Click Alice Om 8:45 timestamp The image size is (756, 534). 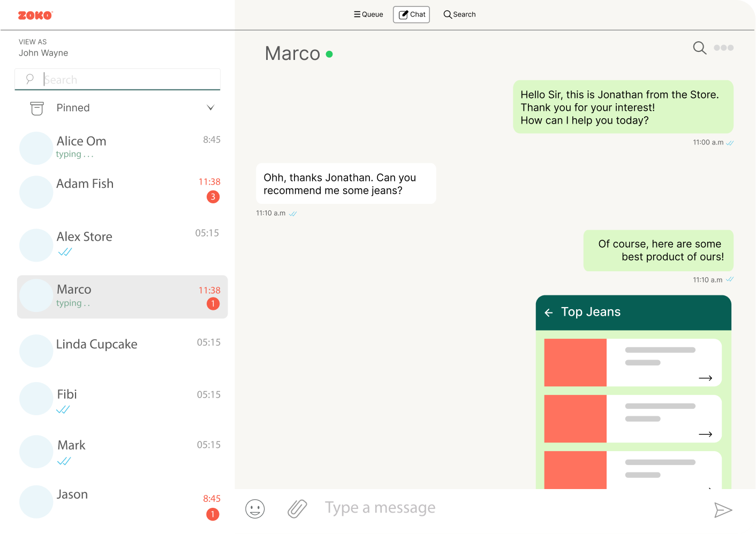[212, 140]
